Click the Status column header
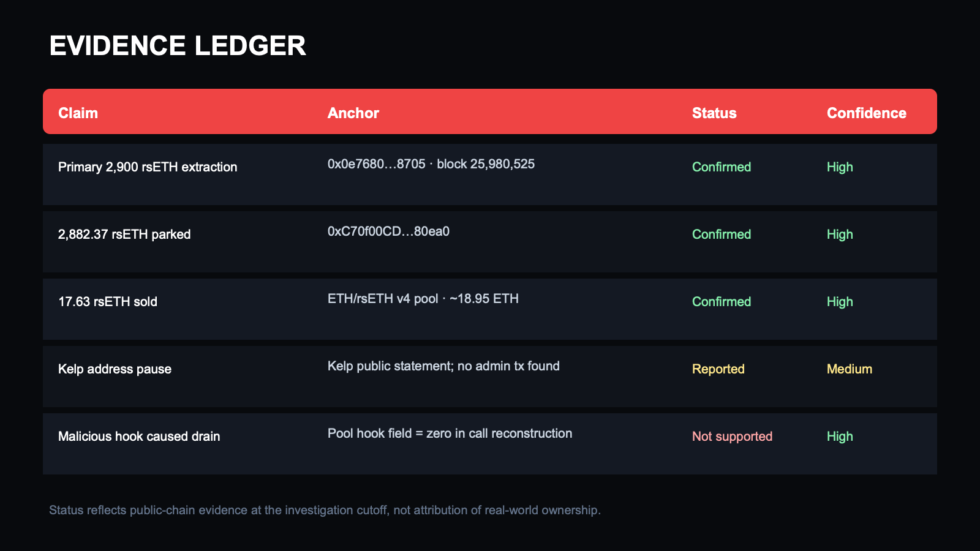This screenshot has height=551, width=980. [x=714, y=113]
